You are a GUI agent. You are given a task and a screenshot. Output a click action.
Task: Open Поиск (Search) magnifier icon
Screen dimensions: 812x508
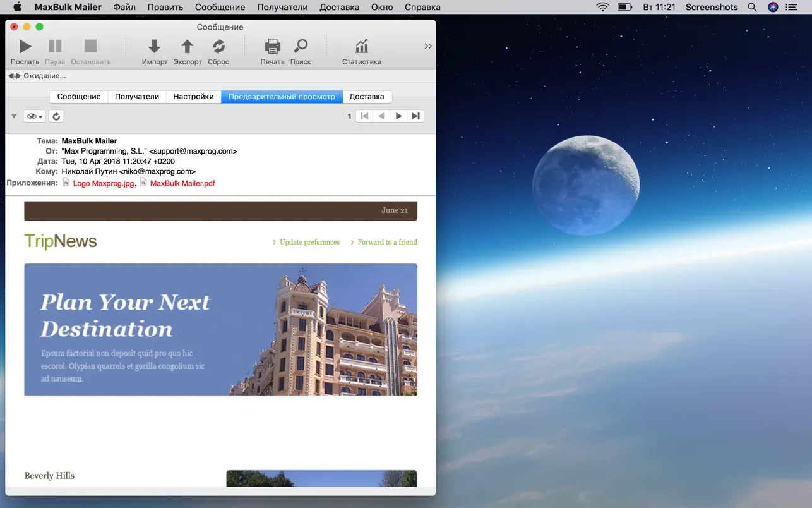[x=301, y=47]
